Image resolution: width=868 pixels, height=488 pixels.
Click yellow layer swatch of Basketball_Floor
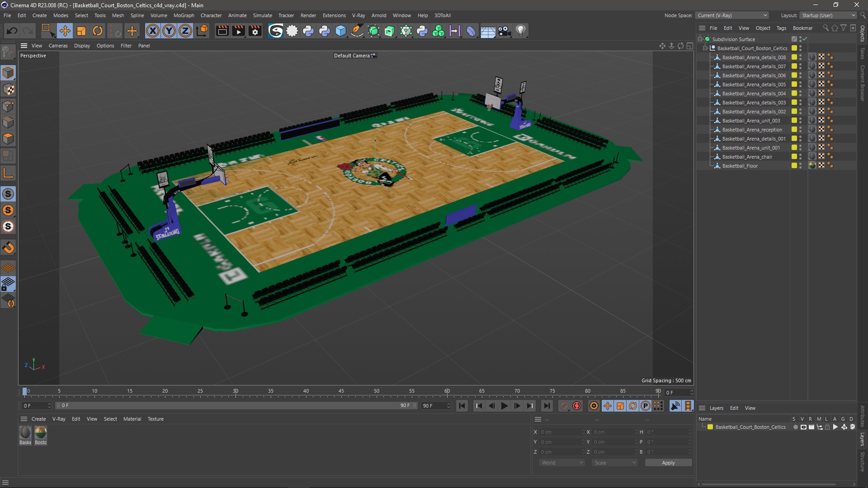794,166
